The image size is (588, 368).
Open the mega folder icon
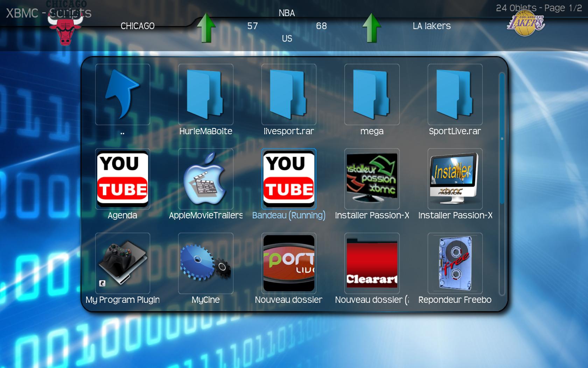(x=372, y=94)
